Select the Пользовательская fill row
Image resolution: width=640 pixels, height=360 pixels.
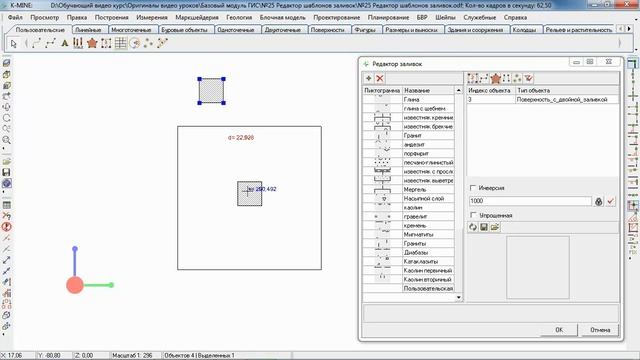point(408,288)
